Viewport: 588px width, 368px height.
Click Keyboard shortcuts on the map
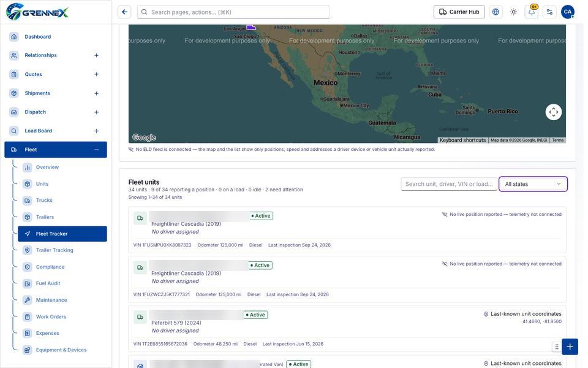(462, 140)
